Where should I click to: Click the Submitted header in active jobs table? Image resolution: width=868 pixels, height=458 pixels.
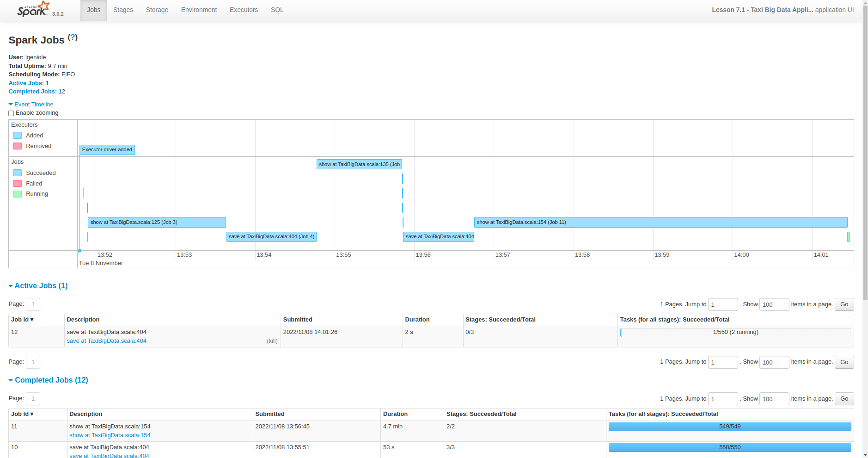298,320
